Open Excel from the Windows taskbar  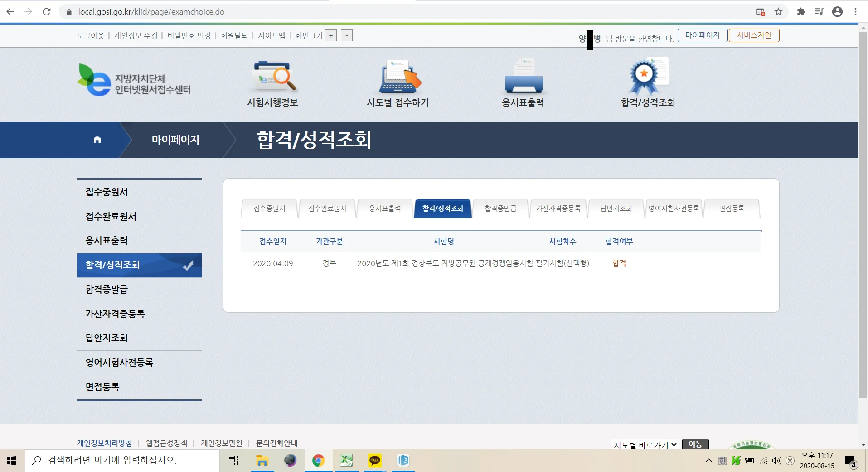[346, 461]
